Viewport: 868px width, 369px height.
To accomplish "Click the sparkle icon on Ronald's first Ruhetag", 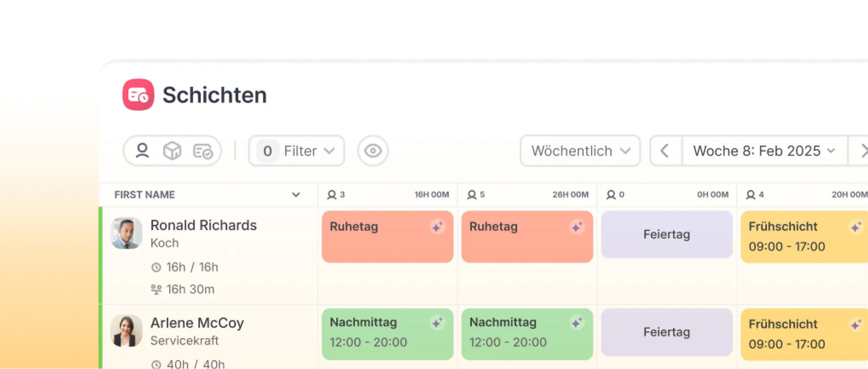I will coord(437,227).
